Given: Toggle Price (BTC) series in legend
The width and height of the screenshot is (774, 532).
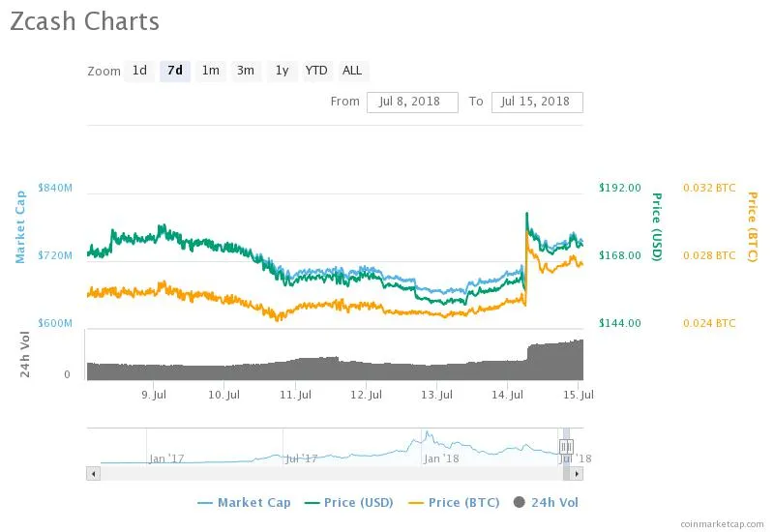Looking at the screenshot, I should (454, 503).
